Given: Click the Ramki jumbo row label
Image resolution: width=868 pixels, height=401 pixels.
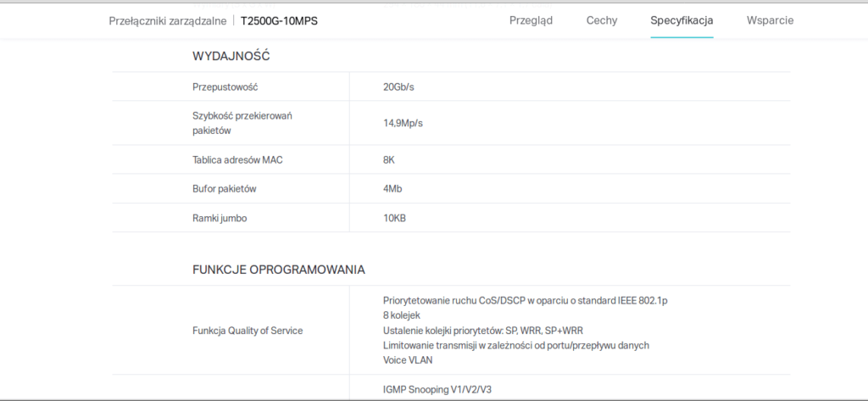Looking at the screenshot, I should pyautogui.click(x=220, y=218).
